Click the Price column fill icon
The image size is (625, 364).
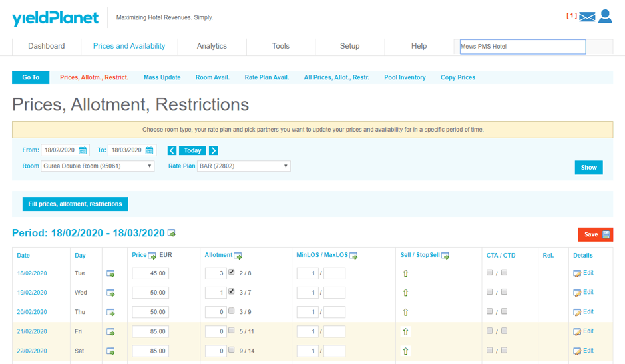152,256
